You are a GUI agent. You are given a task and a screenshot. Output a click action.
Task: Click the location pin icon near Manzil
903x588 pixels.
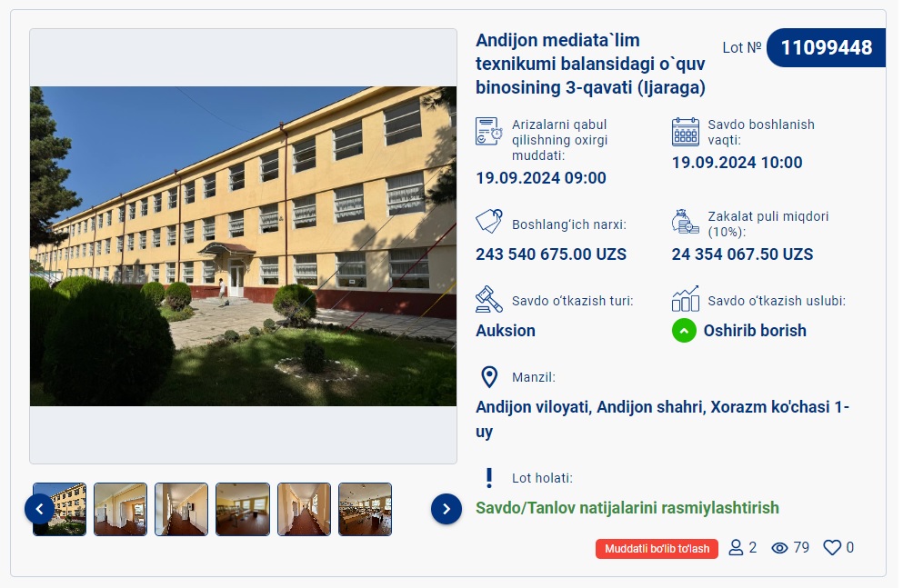point(489,377)
